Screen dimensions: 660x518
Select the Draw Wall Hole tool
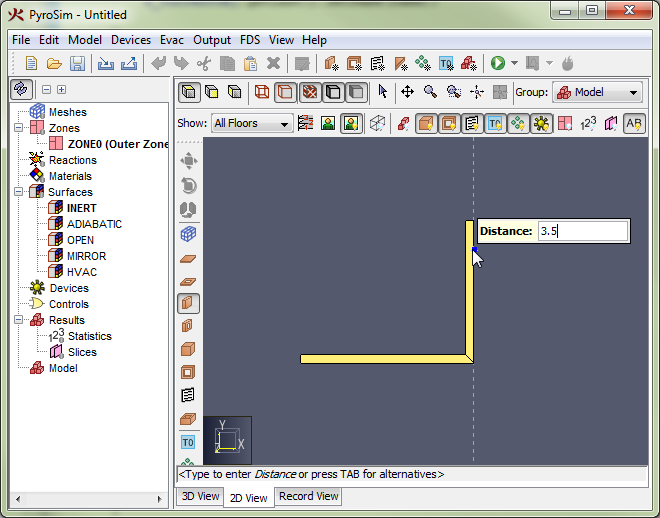188,326
